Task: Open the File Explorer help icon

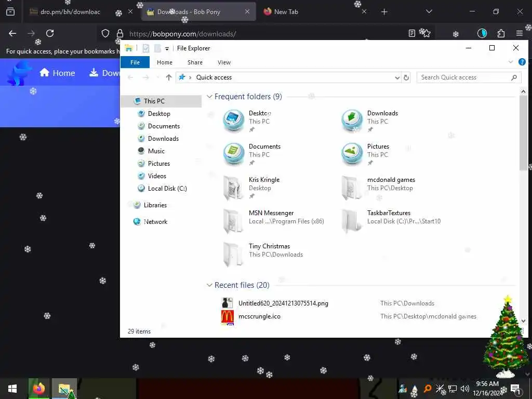Action: point(522,62)
